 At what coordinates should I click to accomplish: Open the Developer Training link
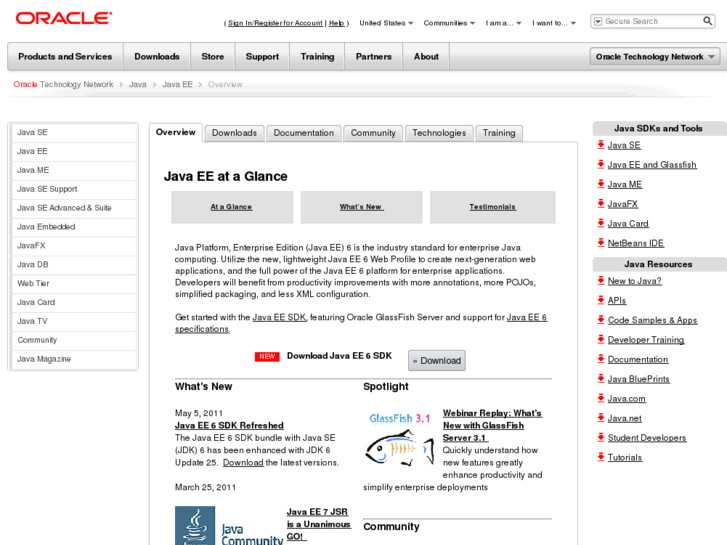[646, 340]
